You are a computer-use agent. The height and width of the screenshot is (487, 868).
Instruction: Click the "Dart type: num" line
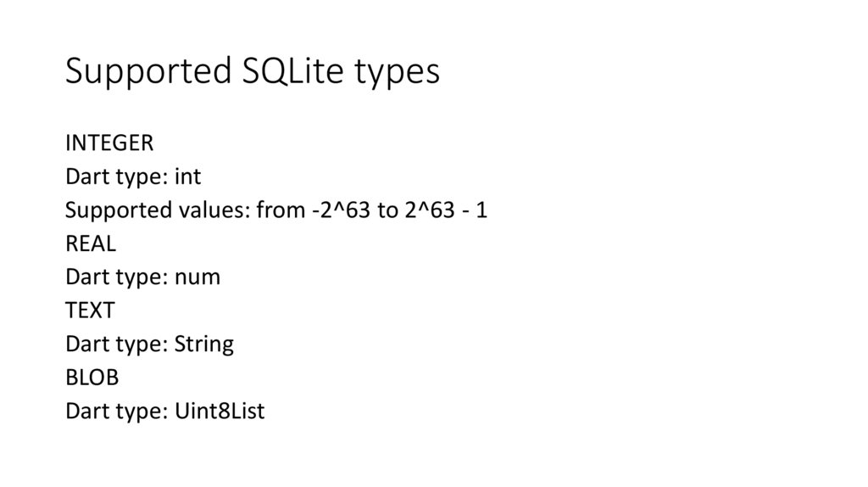click(142, 277)
